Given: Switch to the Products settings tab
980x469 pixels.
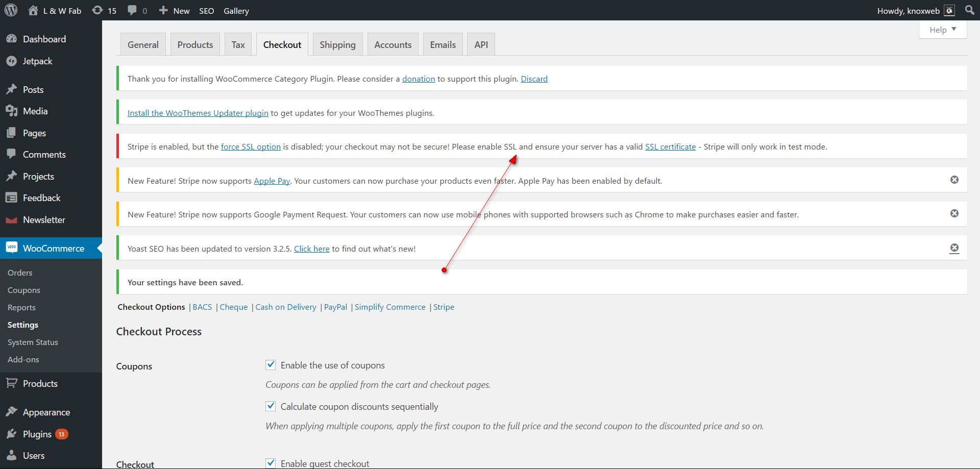Looking at the screenshot, I should click(x=195, y=44).
